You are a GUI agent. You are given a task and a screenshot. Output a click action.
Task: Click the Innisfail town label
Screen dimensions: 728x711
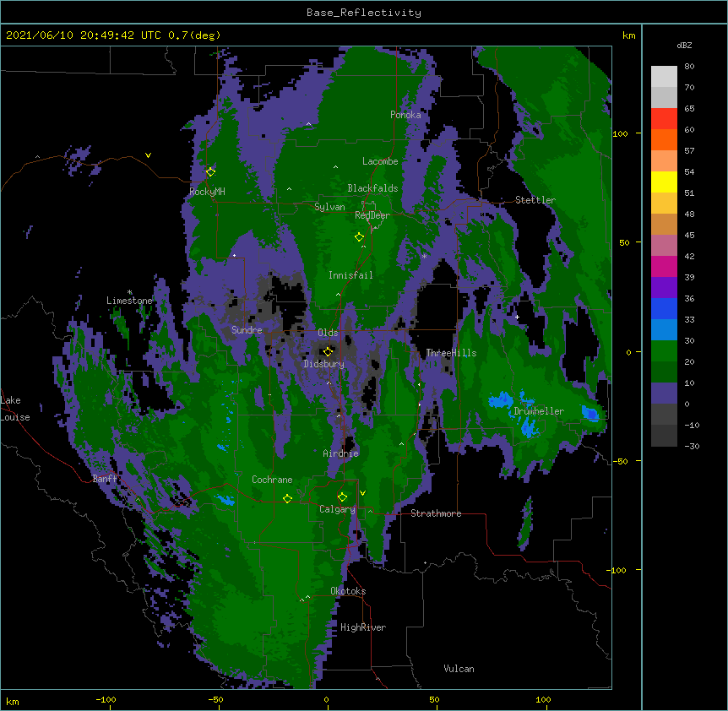[x=350, y=275]
